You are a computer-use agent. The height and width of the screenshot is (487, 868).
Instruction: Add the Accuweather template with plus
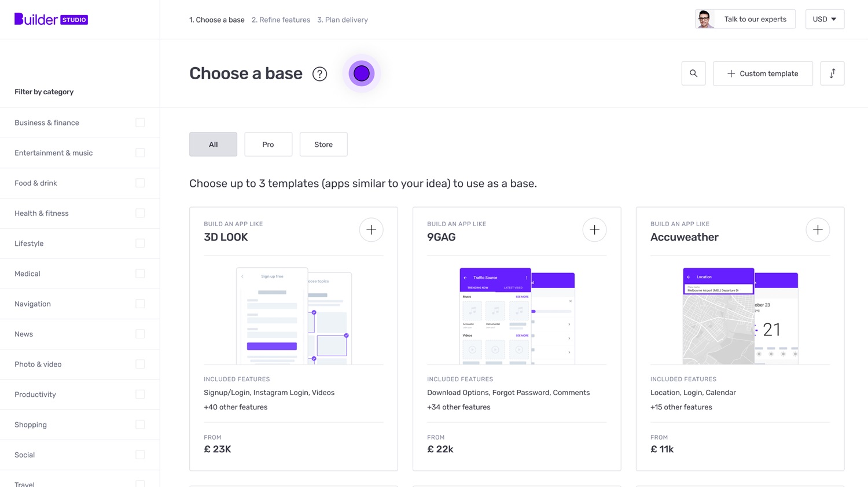coord(818,230)
